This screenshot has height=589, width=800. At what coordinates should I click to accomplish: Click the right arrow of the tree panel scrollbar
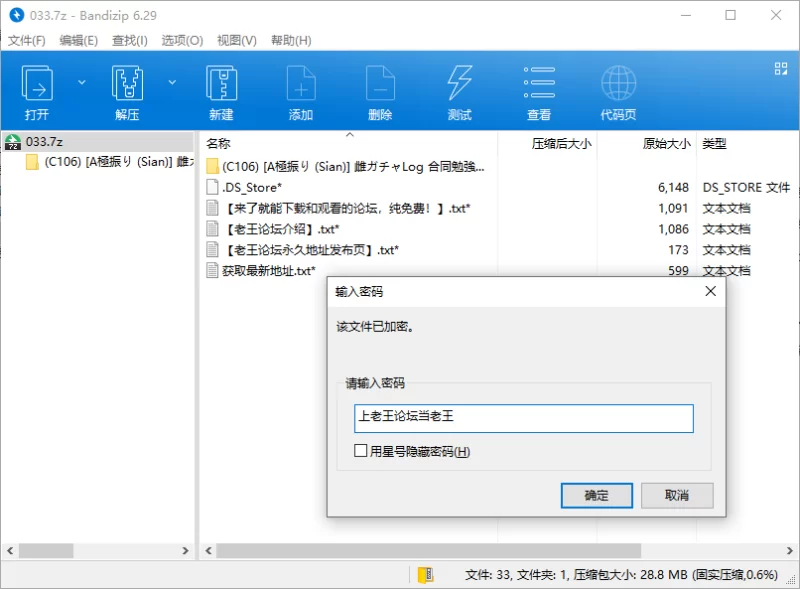[185, 551]
